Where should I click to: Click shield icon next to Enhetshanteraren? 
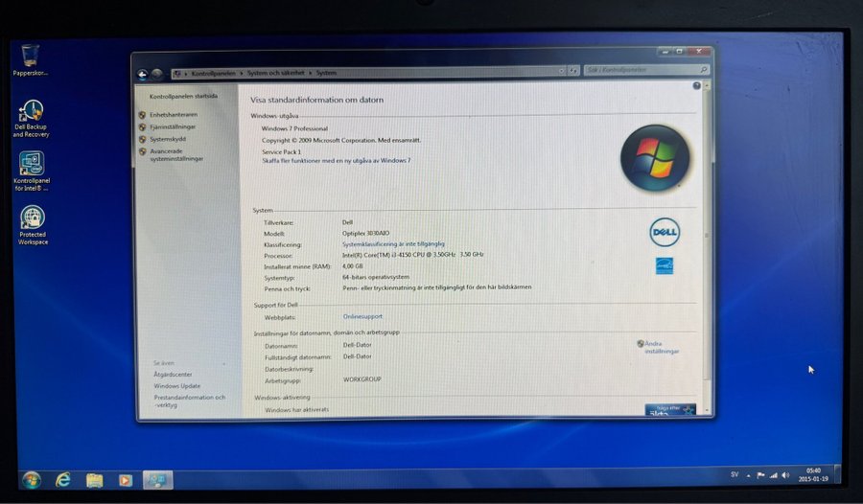coord(143,115)
